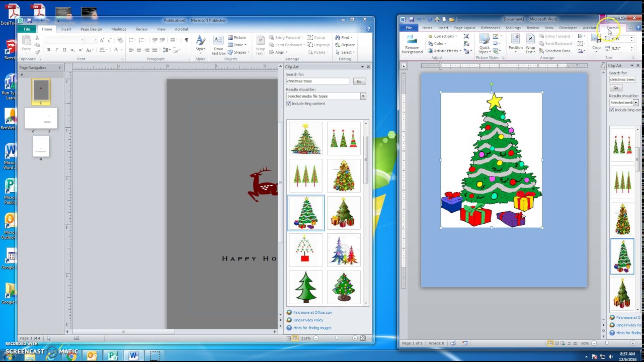Open Selection Pane in Word
This screenshot has width=644, height=362.
click(x=554, y=51)
